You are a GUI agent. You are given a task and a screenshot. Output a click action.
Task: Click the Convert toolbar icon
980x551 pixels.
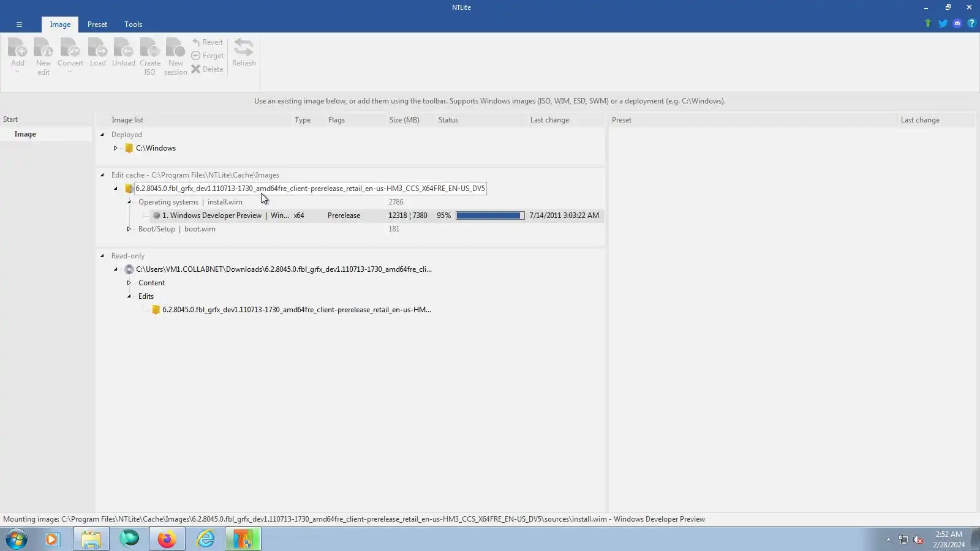pyautogui.click(x=70, y=55)
